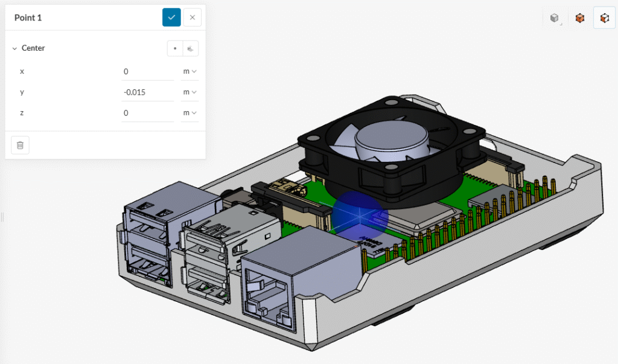Click the Point 1 panel title
618x364 pixels.
[28, 18]
